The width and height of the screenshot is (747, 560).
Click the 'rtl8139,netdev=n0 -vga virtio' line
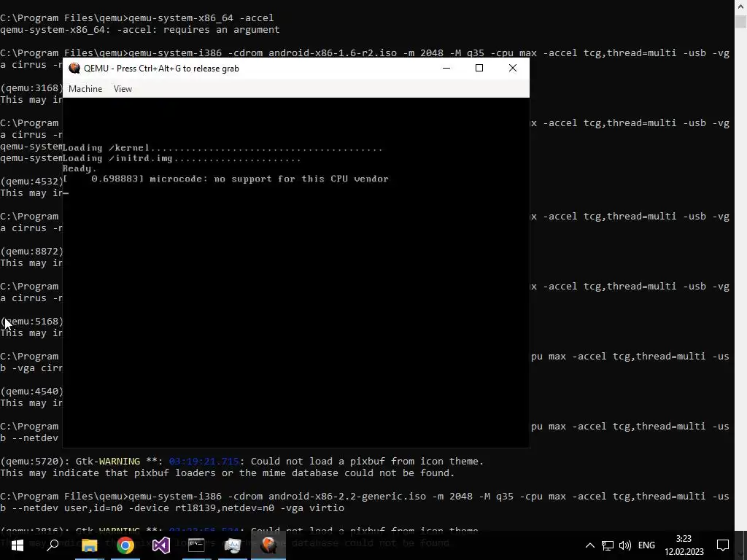click(172, 508)
